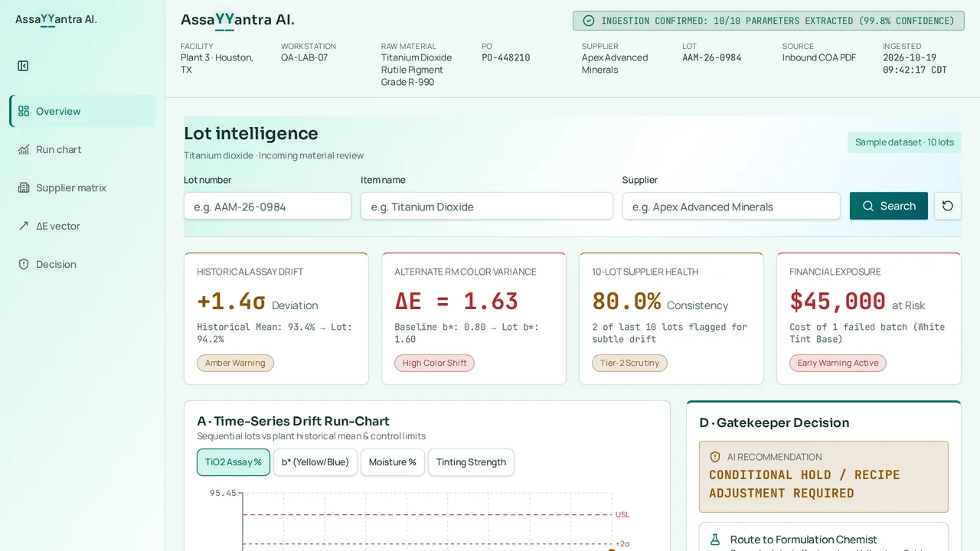Switch chart to b* (Yellow/Blue)
The width and height of the screenshot is (980, 551).
[315, 462]
